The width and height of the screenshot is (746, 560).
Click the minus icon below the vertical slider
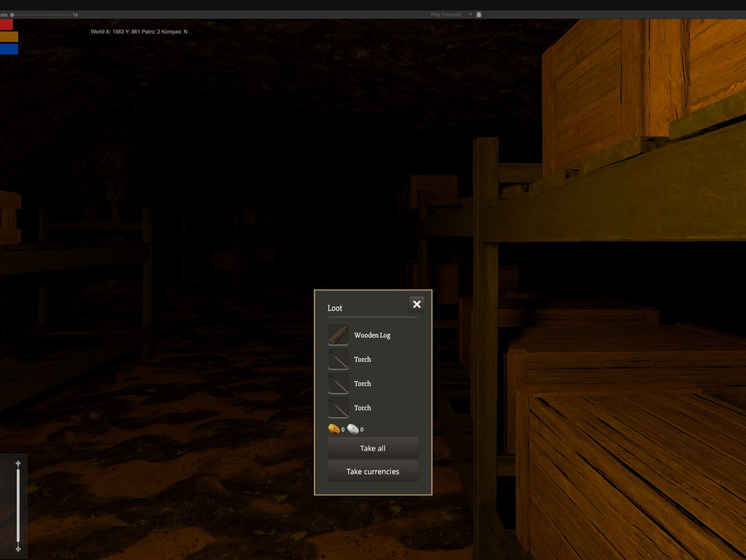click(18, 550)
